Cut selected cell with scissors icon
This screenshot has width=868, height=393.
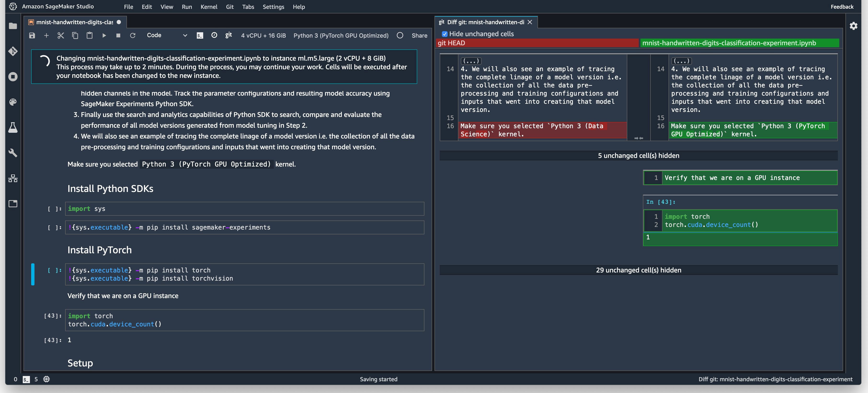pos(61,35)
